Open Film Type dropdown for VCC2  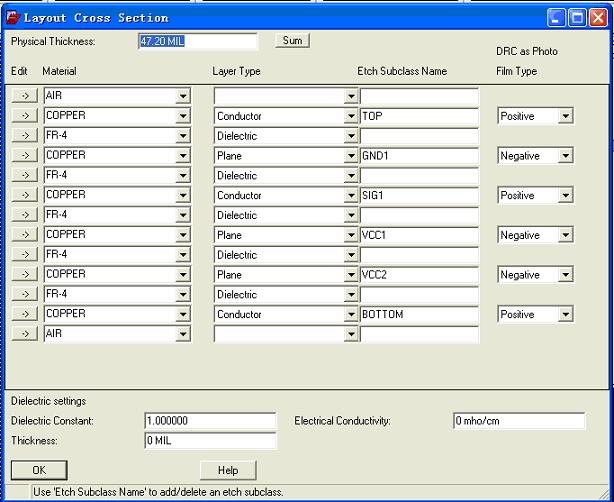(565, 274)
